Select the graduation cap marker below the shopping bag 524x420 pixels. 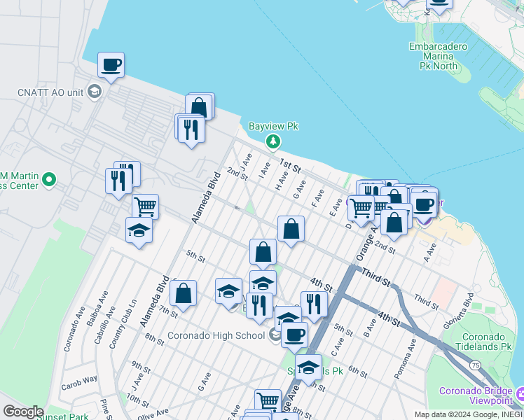[x=263, y=282]
